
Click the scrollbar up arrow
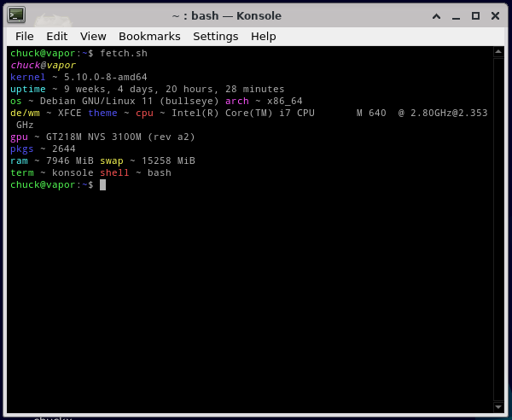click(499, 53)
